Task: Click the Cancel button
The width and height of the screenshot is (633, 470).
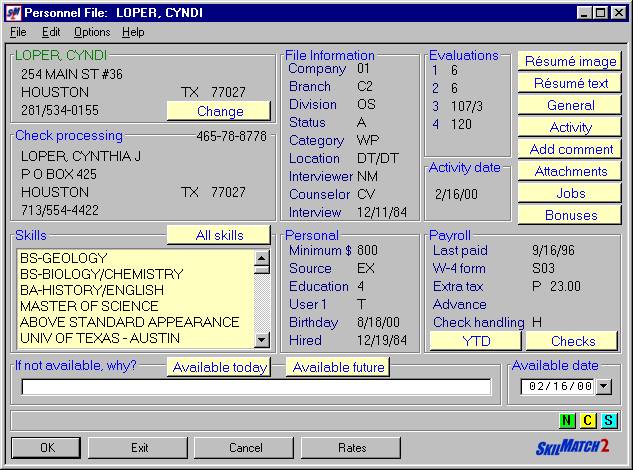Action: pyautogui.click(x=245, y=447)
